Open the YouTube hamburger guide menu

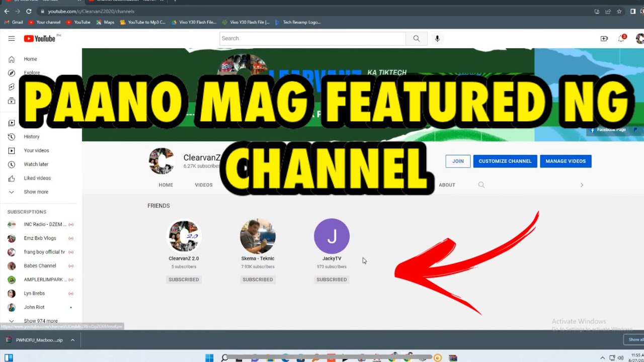11,38
